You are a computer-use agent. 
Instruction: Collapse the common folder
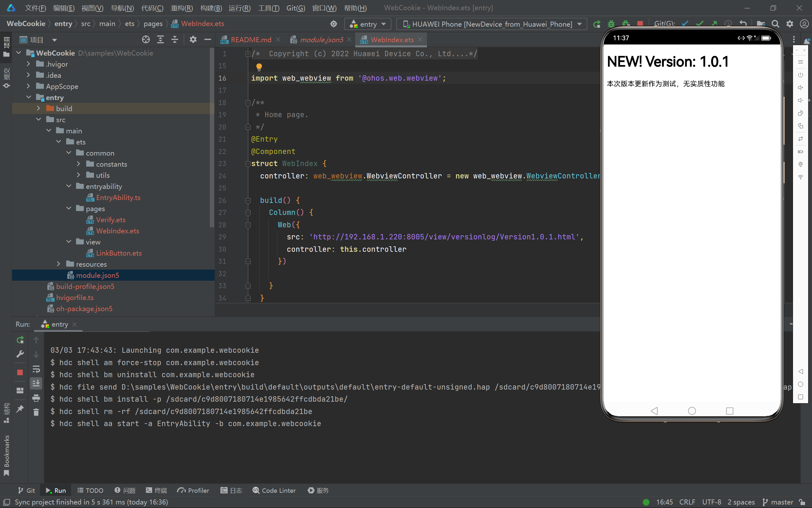(69, 153)
